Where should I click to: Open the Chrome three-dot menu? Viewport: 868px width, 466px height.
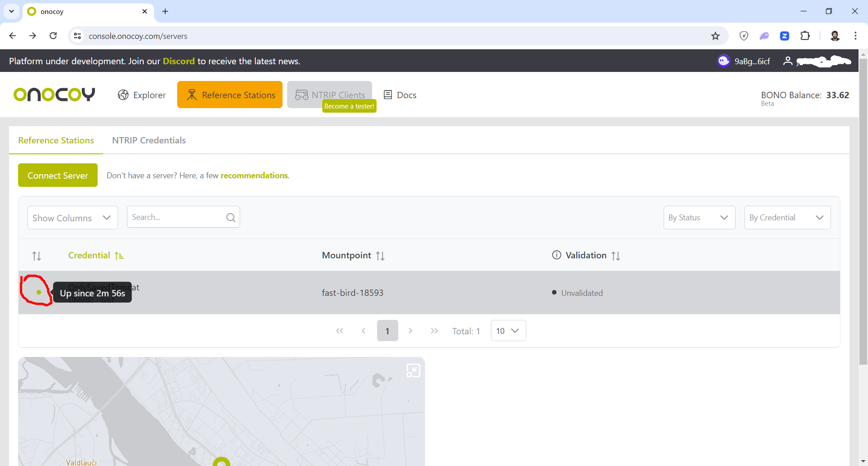(x=855, y=36)
